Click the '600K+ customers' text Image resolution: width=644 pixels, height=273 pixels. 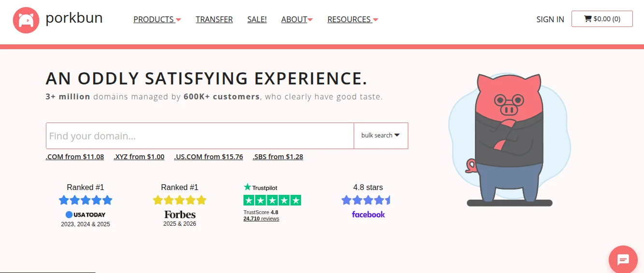222,96
